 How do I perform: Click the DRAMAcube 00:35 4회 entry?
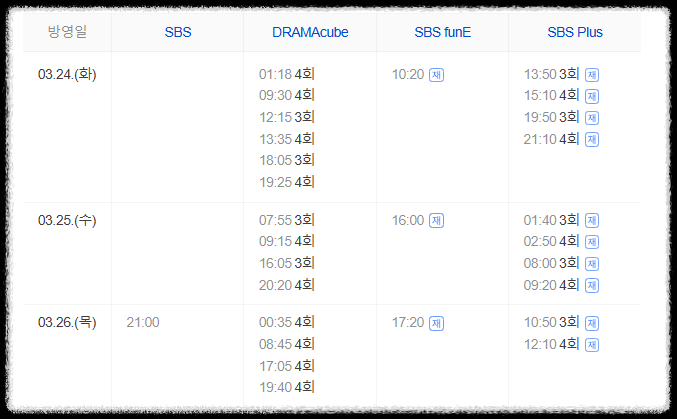pos(287,322)
